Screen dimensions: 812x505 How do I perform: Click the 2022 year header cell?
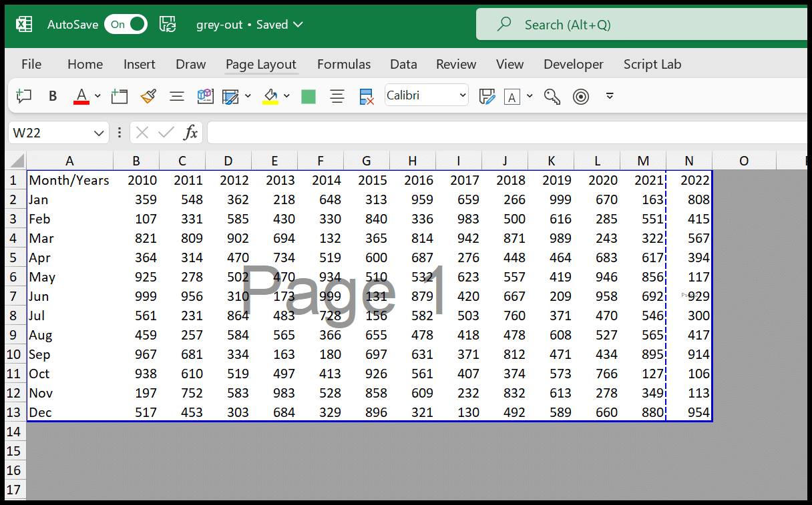pyautogui.click(x=689, y=180)
